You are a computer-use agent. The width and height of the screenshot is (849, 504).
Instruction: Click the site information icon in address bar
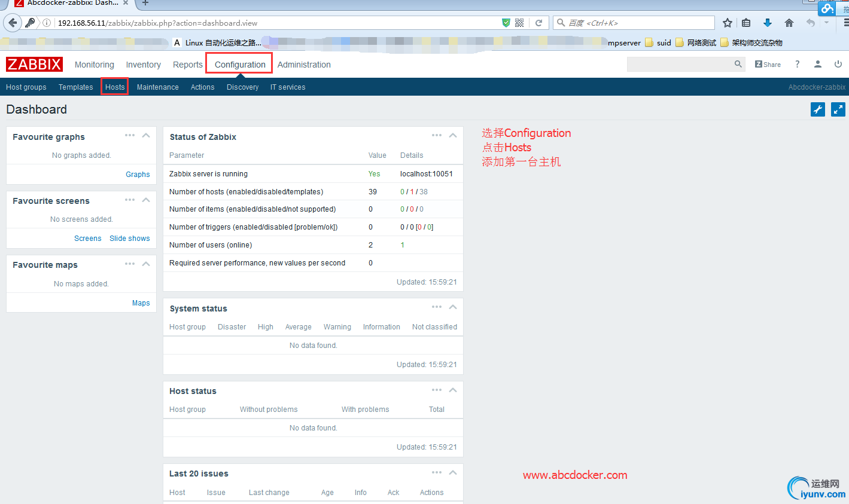pos(47,23)
